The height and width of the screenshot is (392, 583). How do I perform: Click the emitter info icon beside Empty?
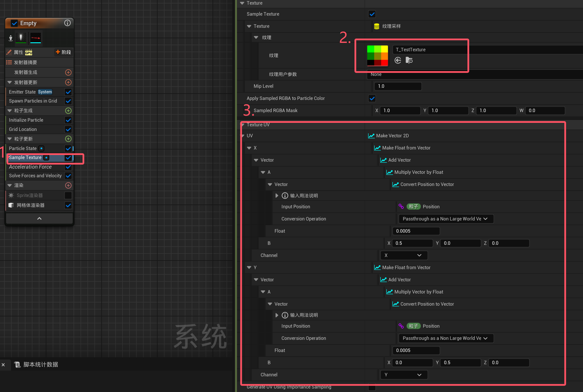(x=67, y=23)
